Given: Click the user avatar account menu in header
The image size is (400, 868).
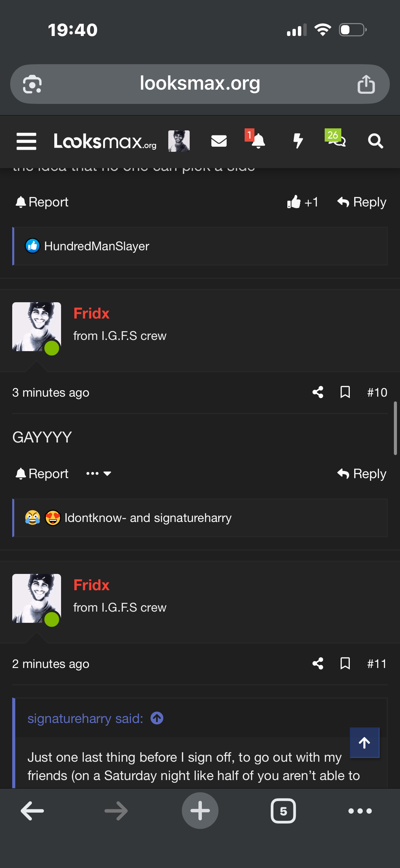Looking at the screenshot, I should coord(179,141).
